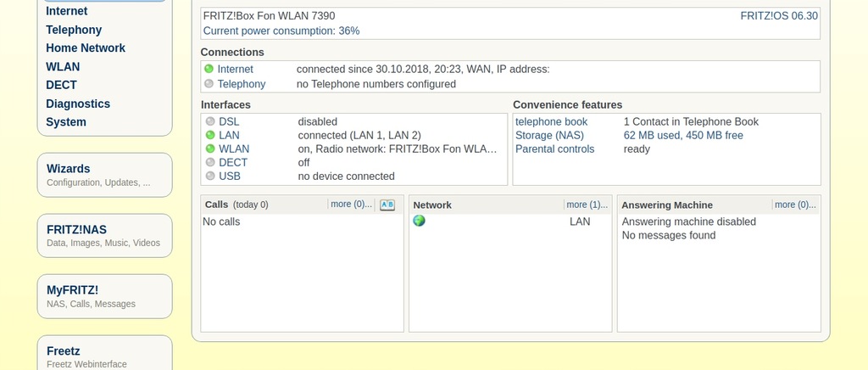
Task: Click the green LAN status indicator
Action: pyautogui.click(x=210, y=135)
